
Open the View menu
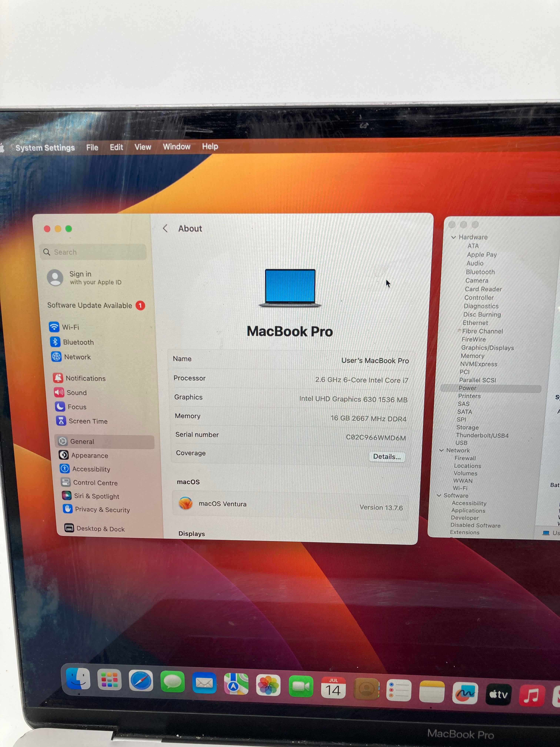tap(143, 147)
